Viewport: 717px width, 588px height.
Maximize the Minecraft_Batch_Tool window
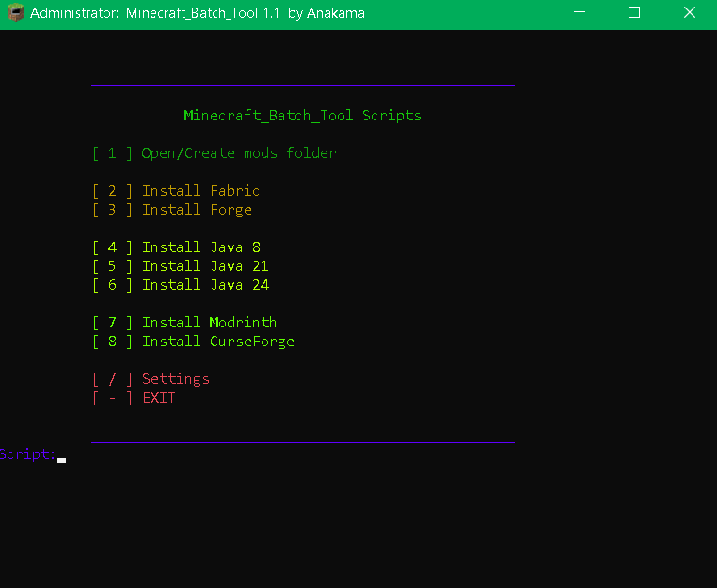click(634, 12)
